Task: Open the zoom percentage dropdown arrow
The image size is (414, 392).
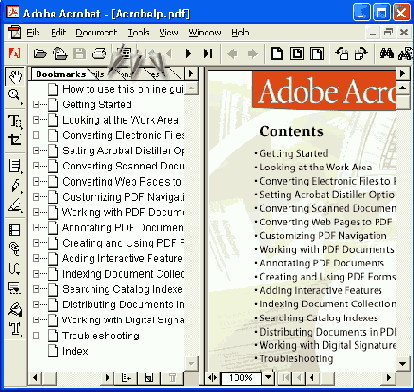Action: [268, 377]
